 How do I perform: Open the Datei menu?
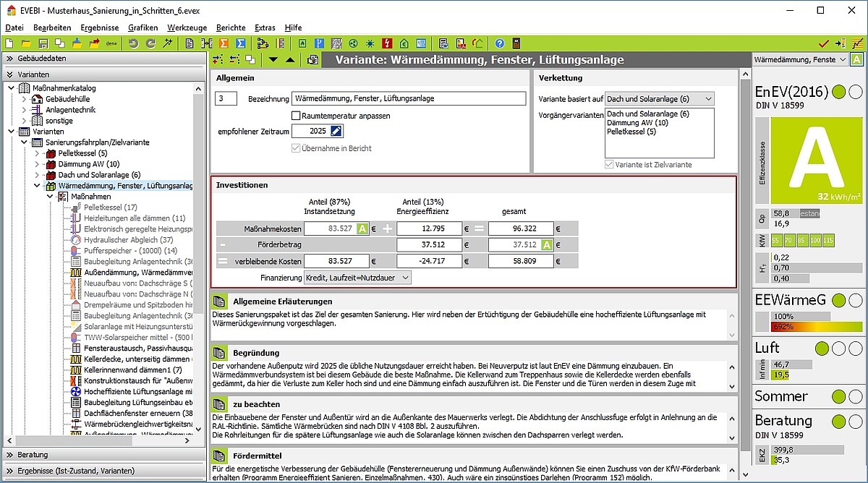click(x=14, y=27)
